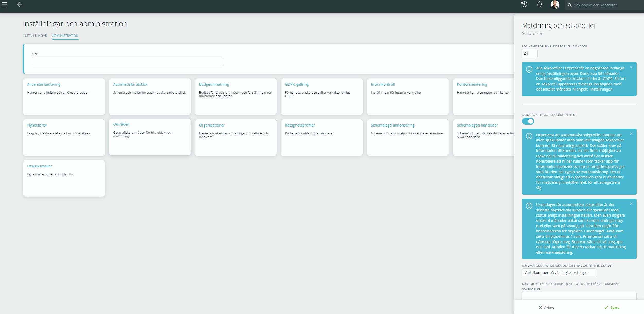This screenshot has height=314, width=644.
Task: Select the Administration tab
Action: coord(65,36)
